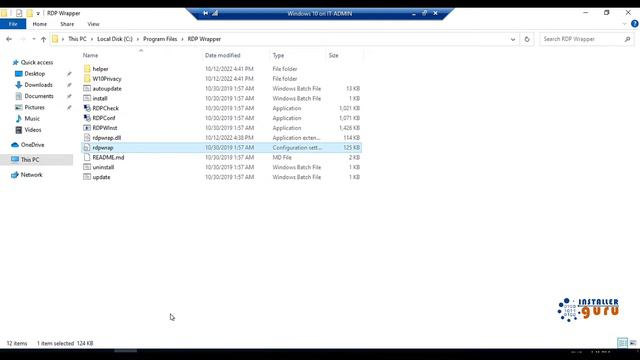Select the RDPCheck application icon

coord(87,108)
